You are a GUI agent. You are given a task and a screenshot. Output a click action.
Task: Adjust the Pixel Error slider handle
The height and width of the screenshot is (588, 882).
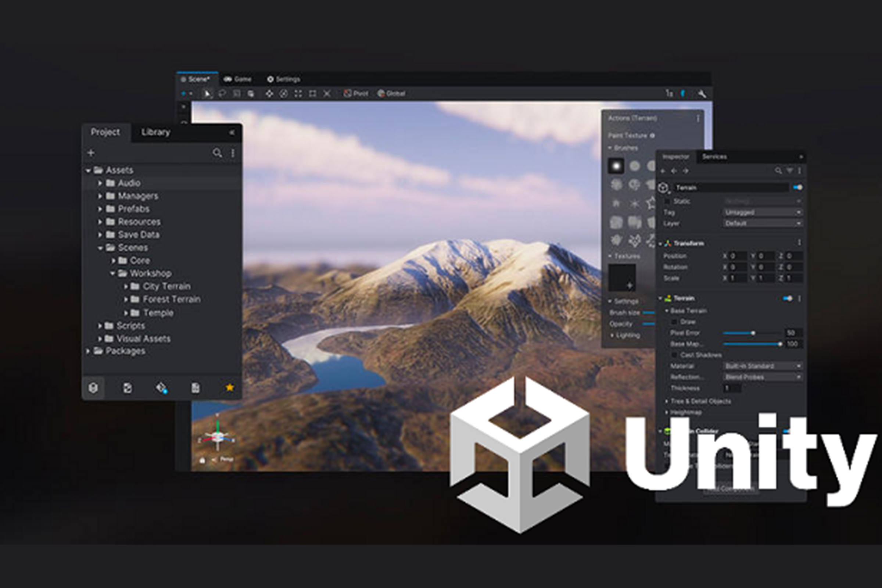(753, 333)
